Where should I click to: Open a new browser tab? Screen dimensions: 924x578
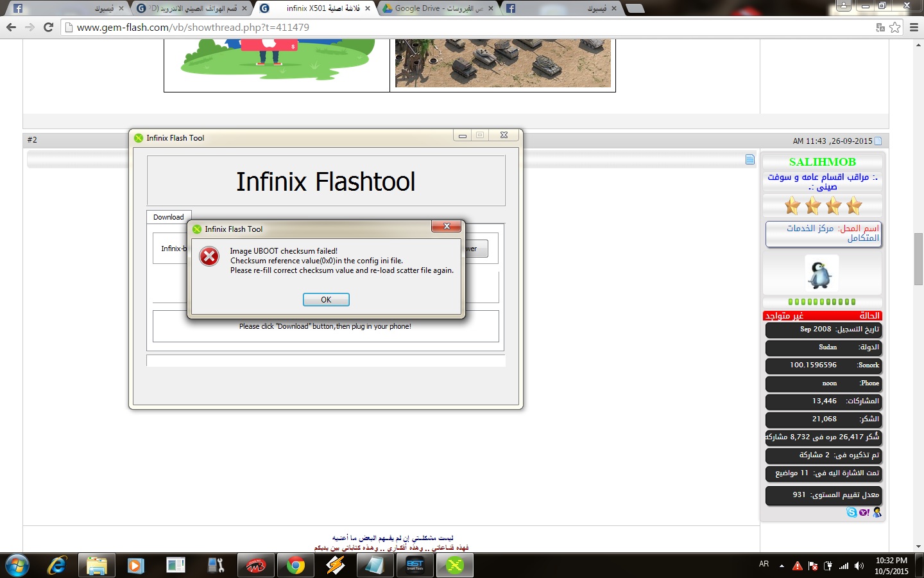click(635, 8)
